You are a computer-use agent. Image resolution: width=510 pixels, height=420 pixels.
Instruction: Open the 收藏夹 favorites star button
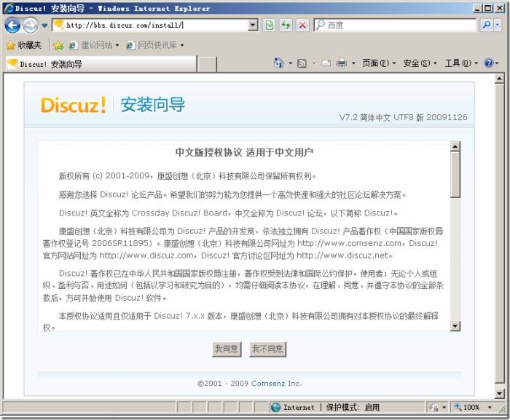click(24, 45)
